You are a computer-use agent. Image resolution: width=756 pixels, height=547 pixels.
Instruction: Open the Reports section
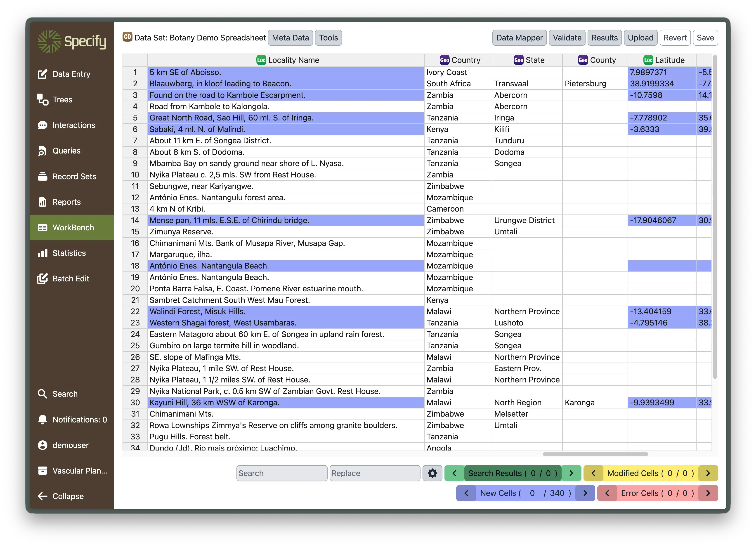pos(66,202)
